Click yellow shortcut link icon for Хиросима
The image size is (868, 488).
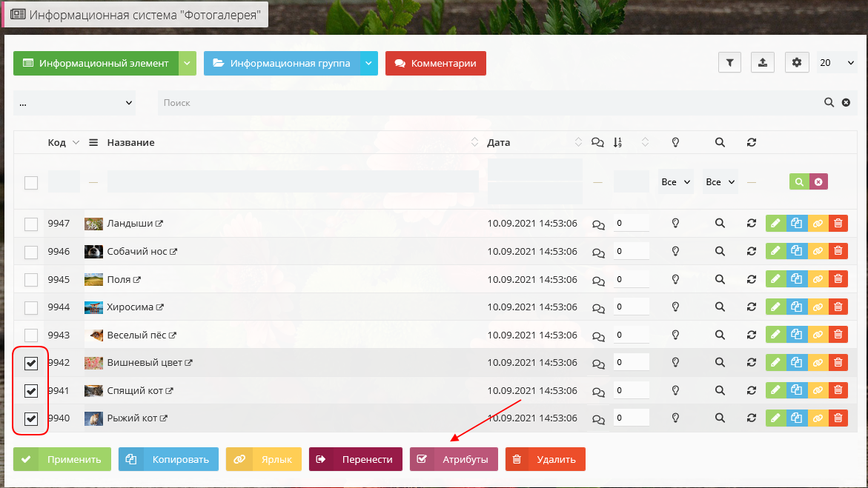click(817, 307)
